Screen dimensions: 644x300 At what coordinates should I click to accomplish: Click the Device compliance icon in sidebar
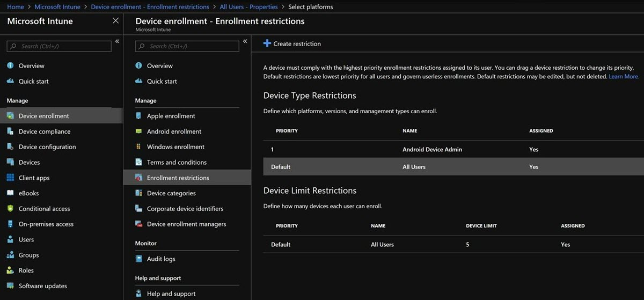pos(10,131)
